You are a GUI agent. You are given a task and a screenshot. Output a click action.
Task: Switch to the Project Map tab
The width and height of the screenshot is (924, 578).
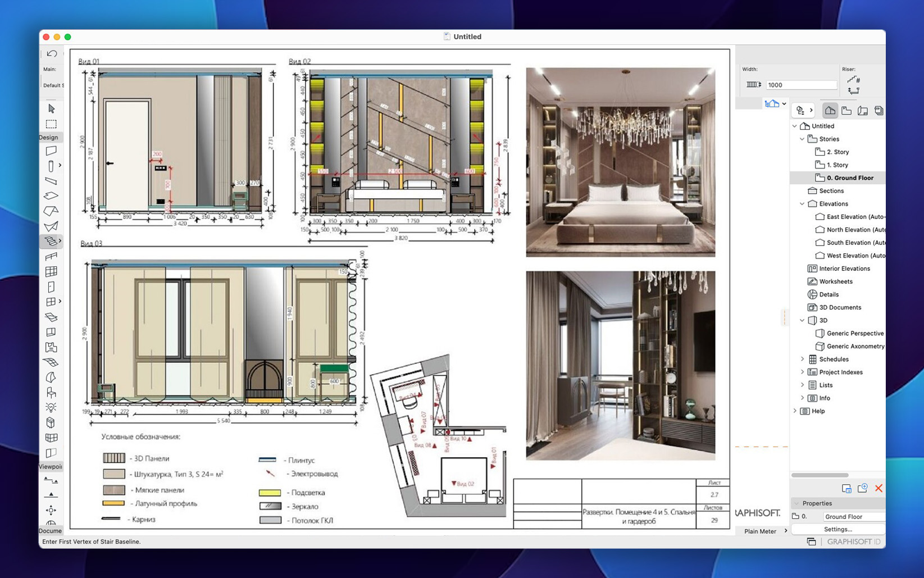pyautogui.click(x=830, y=111)
